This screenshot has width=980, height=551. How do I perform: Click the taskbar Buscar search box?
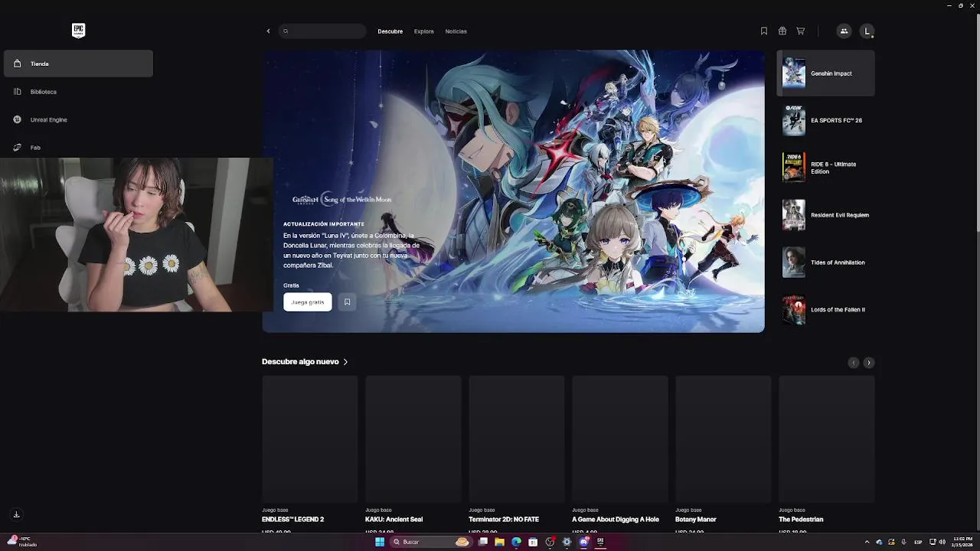pos(431,542)
